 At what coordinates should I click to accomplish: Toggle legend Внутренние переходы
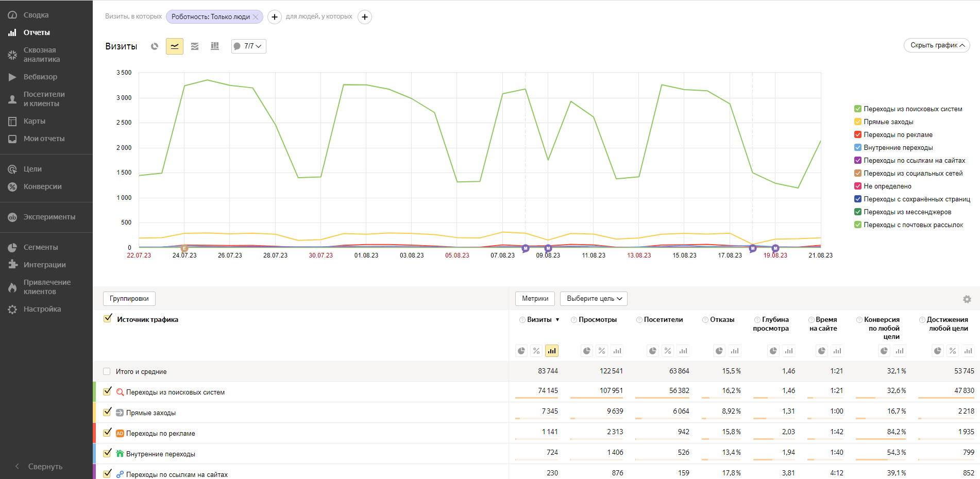858,147
